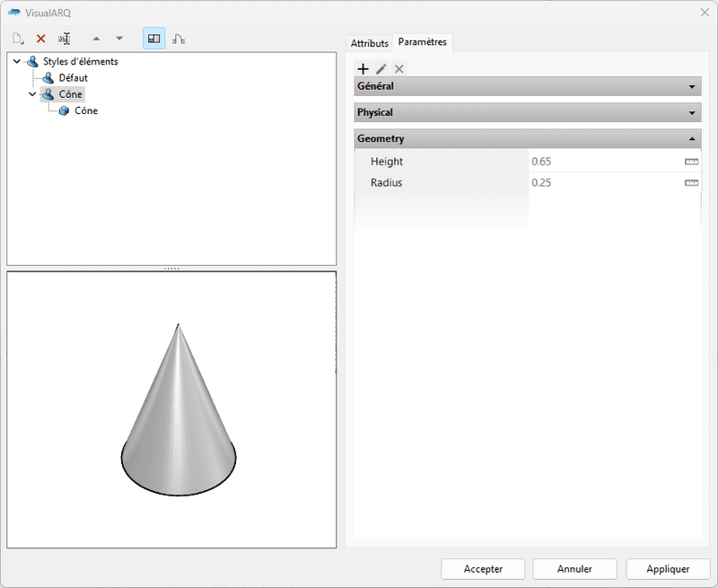Screen dimensions: 718x588
Task: Move the style up with up arrow
Action: (96, 39)
